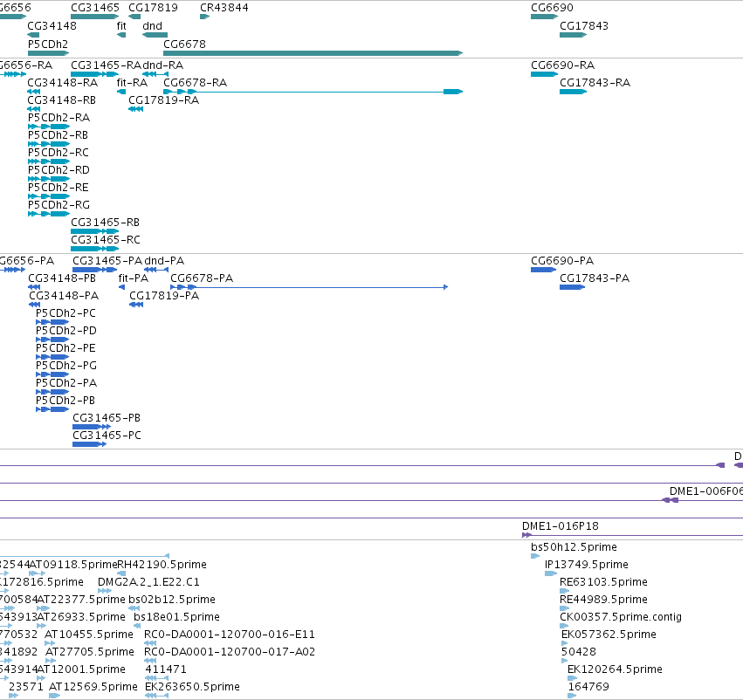Click transcript CG34148-RB label
Viewport: 743px width, 700px height.
[x=62, y=100]
